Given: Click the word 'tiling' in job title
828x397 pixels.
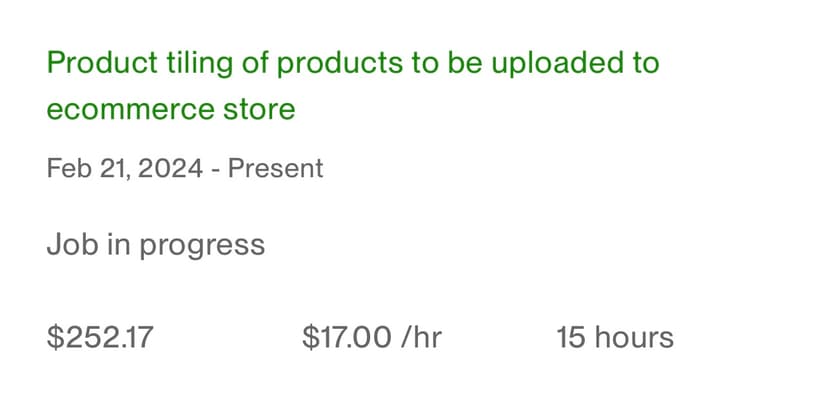Looking at the screenshot, I should click(x=200, y=64).
